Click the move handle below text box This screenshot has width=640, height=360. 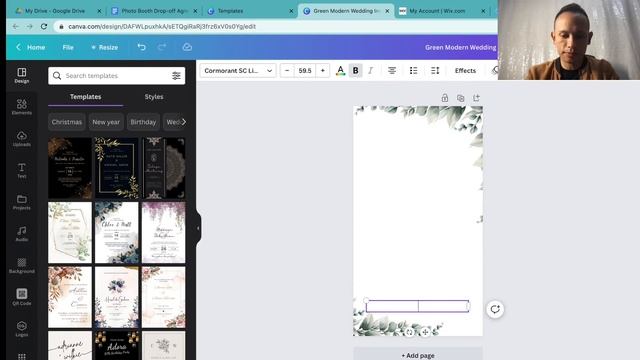pyautogui.click(x=425, y=332)
